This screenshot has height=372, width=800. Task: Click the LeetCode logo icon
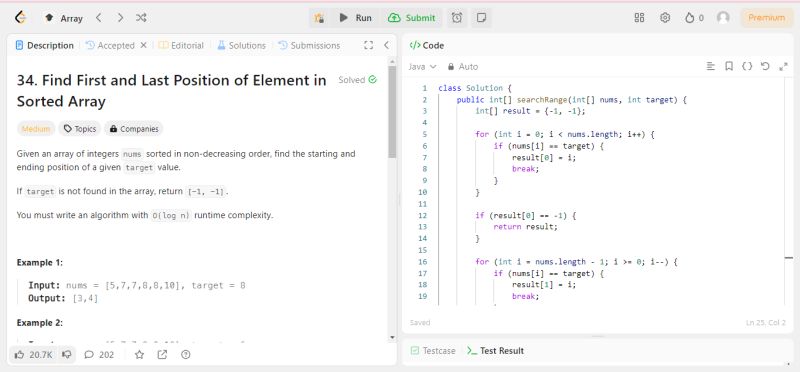coord(20,18)
